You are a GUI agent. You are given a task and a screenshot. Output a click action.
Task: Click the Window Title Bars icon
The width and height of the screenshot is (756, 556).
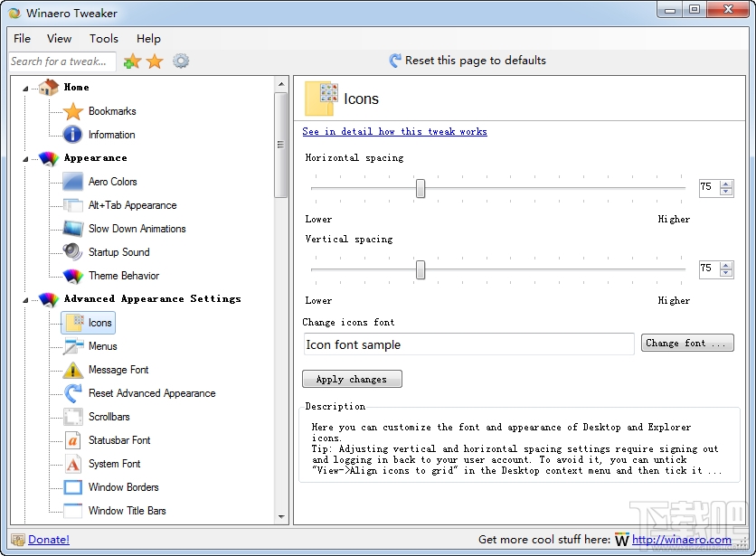(x=73, y=511)
